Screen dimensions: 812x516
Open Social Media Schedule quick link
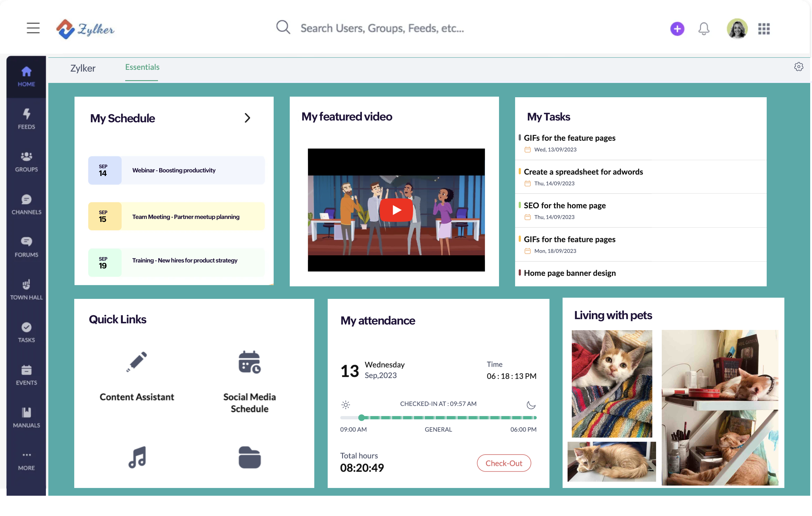point(249,381)
